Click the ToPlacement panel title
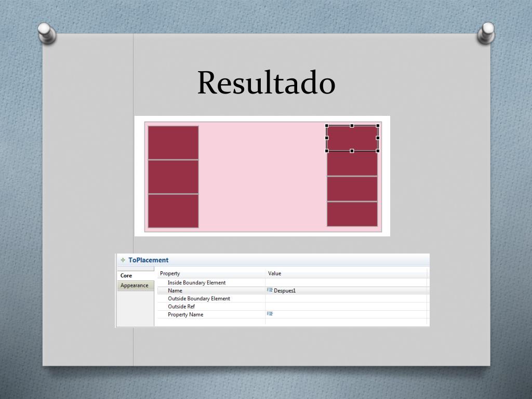 click(148, 260)
